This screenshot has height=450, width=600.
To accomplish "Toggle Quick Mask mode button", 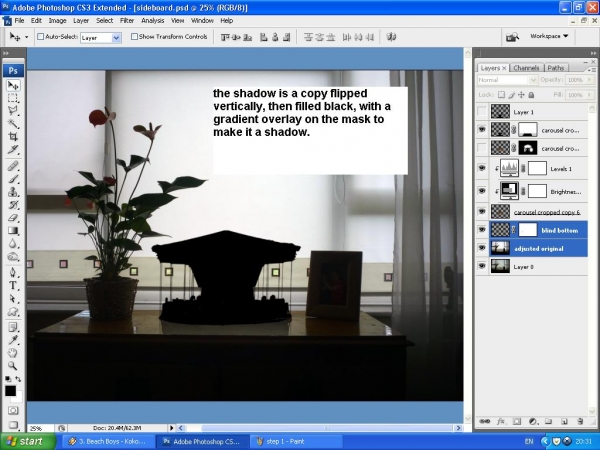I will (13, 411).
